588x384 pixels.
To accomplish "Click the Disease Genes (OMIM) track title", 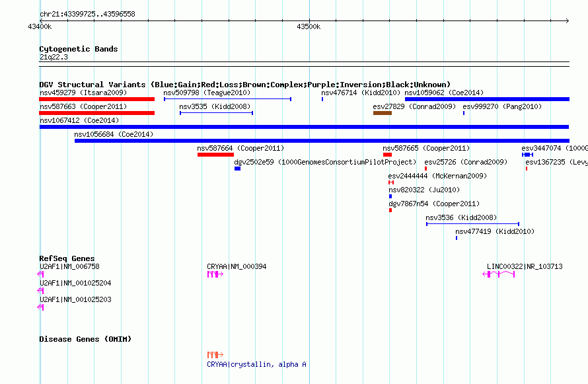I will pyautogui.click(x=85, y=339).
